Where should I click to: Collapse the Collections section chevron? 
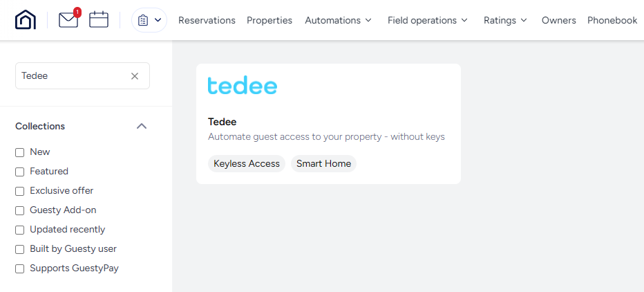click(142, 126)
